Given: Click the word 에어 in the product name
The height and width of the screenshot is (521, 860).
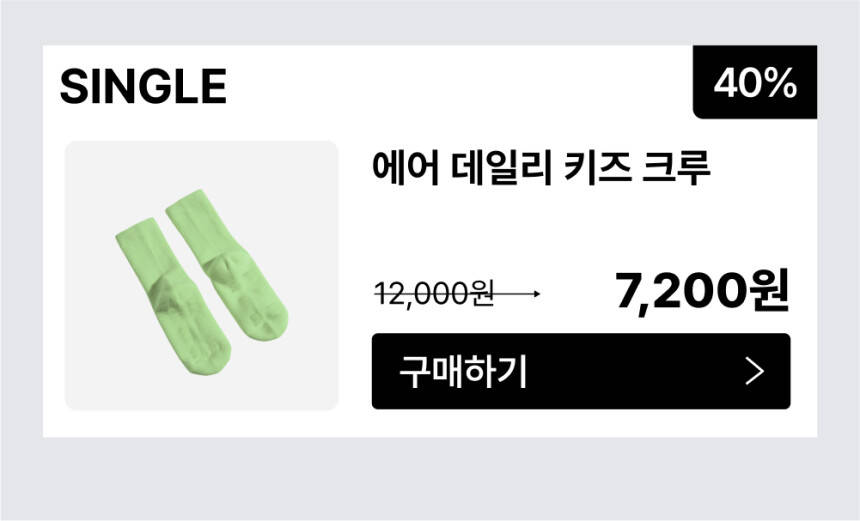Looking at the screenshot, I should click(x=402, y=166).
